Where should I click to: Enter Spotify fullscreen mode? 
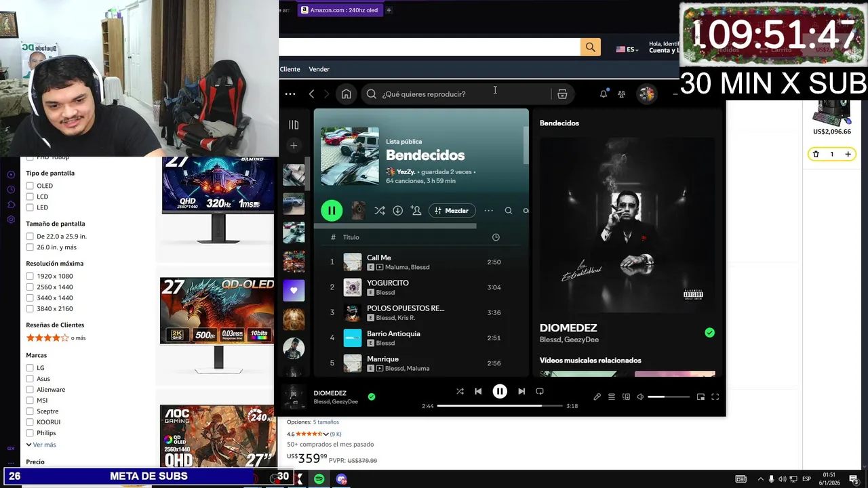coord(715,397)
